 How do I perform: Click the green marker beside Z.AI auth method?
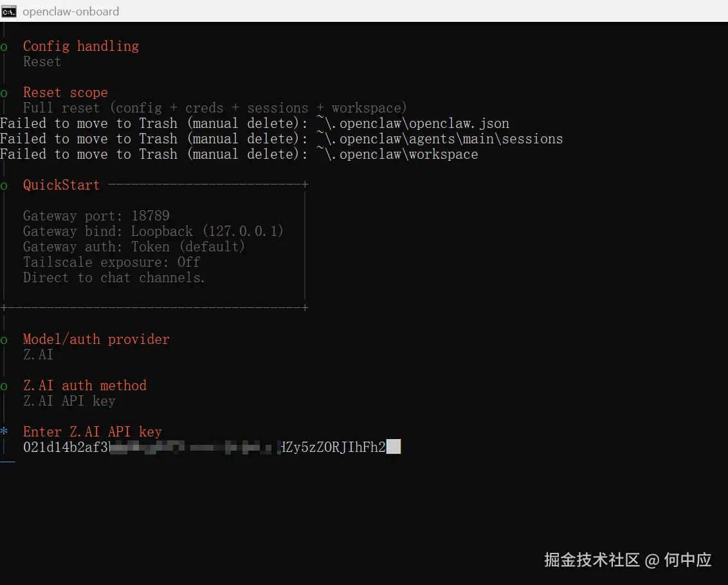coord(4,386)
